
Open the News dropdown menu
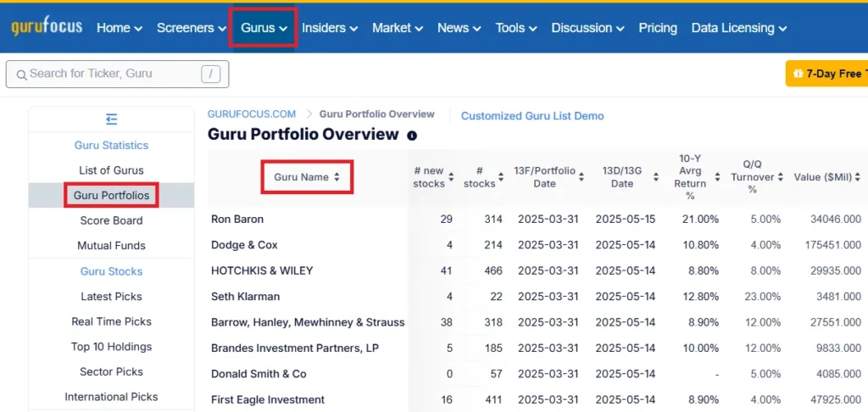coord(459,28)
